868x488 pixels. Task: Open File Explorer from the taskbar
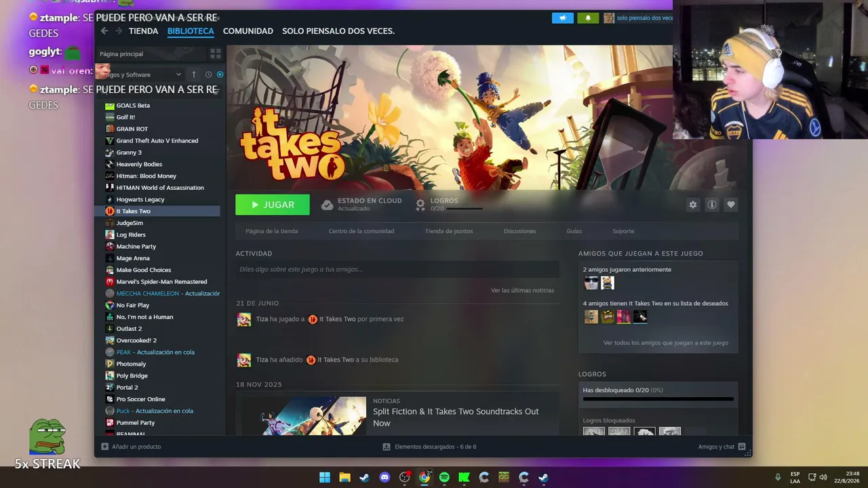pos(344,477)
